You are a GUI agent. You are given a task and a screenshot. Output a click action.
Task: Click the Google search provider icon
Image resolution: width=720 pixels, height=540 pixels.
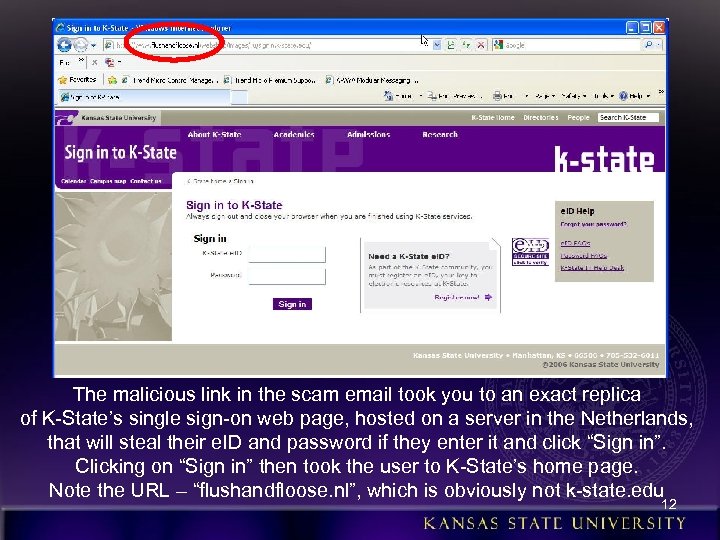[x=498, y=45]
